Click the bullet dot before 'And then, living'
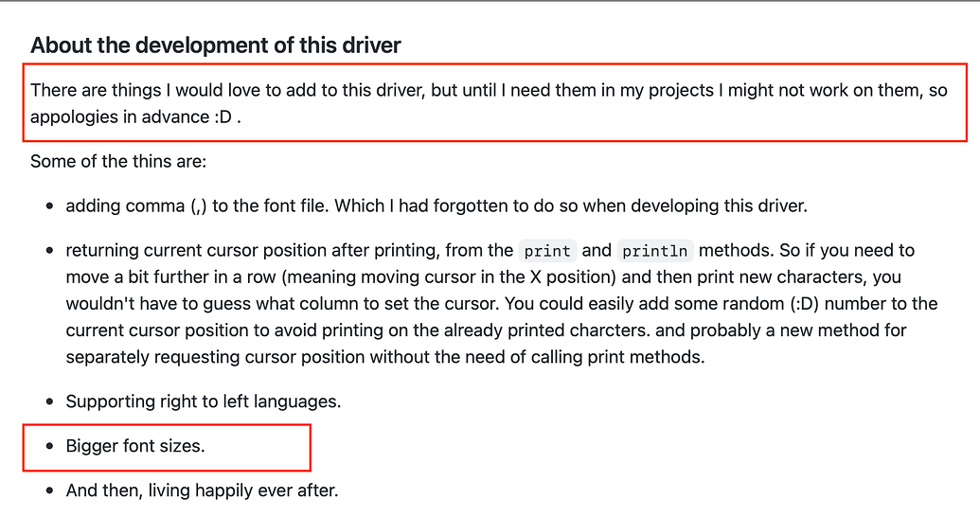980x517 pixels. click(50, 490)
